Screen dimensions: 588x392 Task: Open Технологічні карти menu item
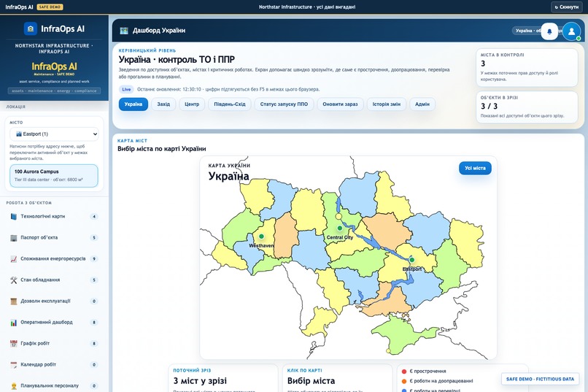(x=54, y=217)
